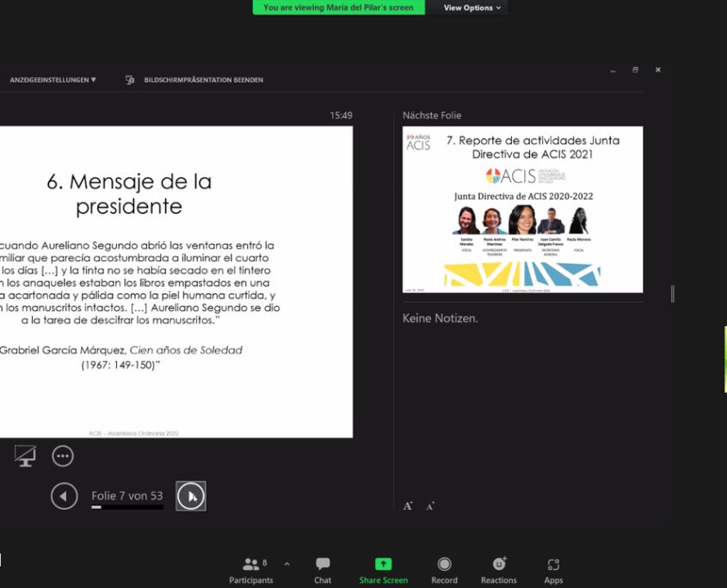Viewport: 727px width, 588px height.
Task: Start recording with the Record button
Action: (x=444, y=570)
